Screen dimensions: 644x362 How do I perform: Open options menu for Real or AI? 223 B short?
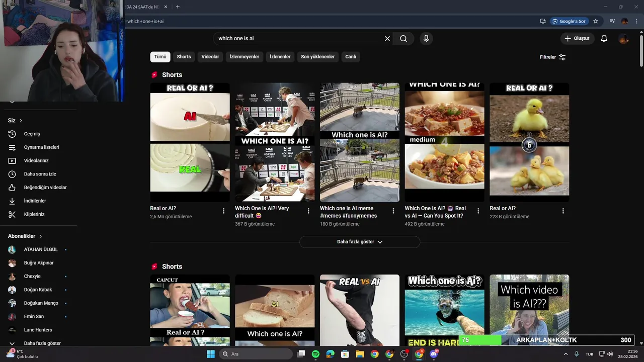563,211
